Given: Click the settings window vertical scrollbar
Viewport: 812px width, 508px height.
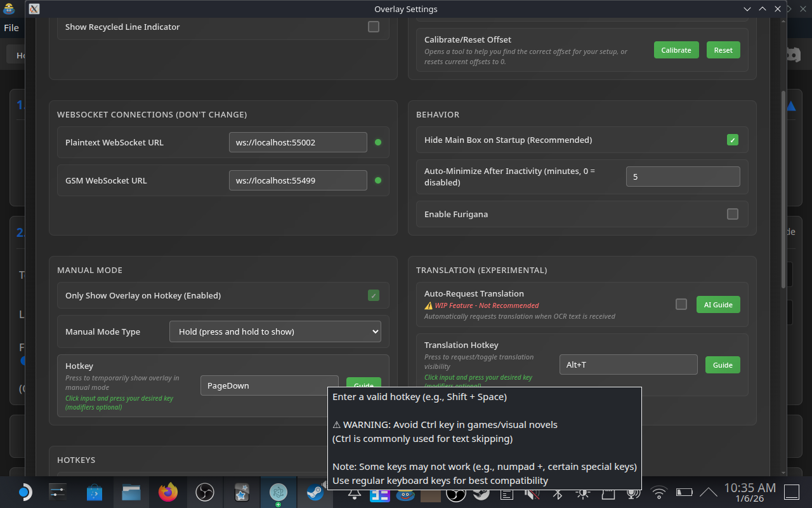Looking at the screenshot, I should 782,190.
